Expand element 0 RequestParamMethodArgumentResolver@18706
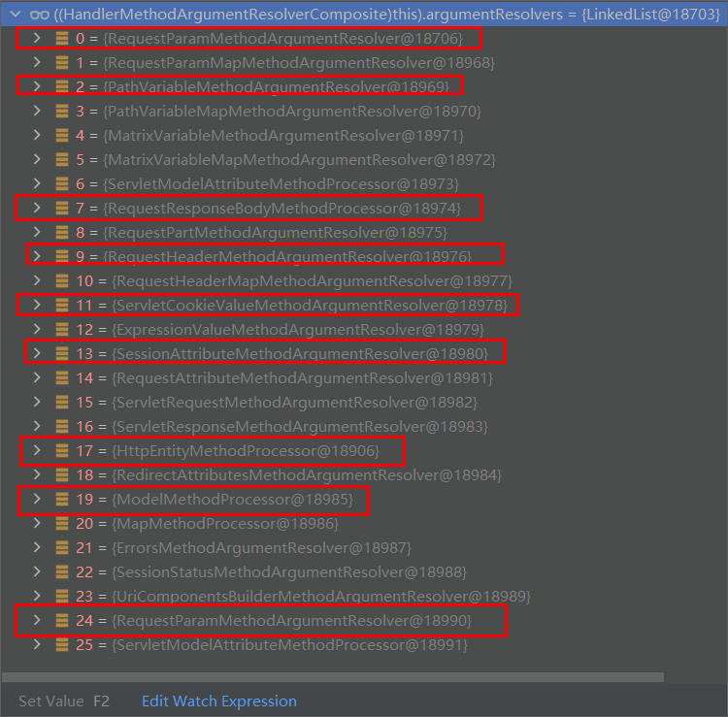728x717 pixels. click(37, 38)
